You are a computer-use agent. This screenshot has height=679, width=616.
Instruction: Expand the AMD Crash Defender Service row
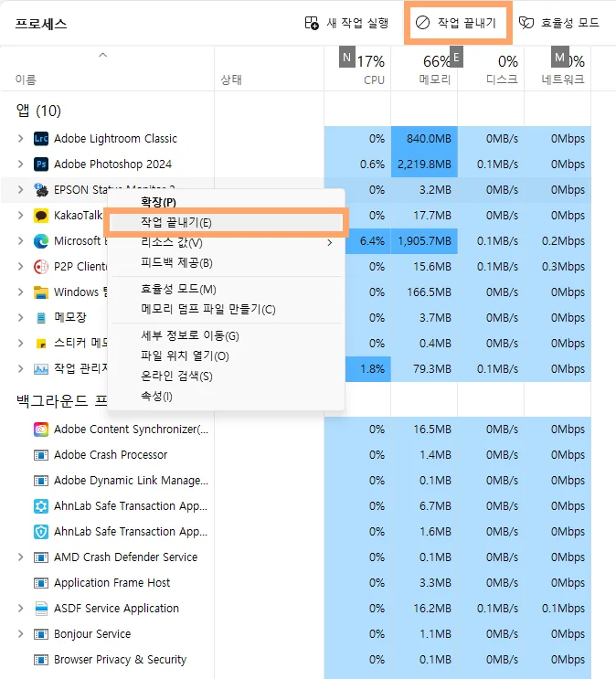(x=20, y=557)
